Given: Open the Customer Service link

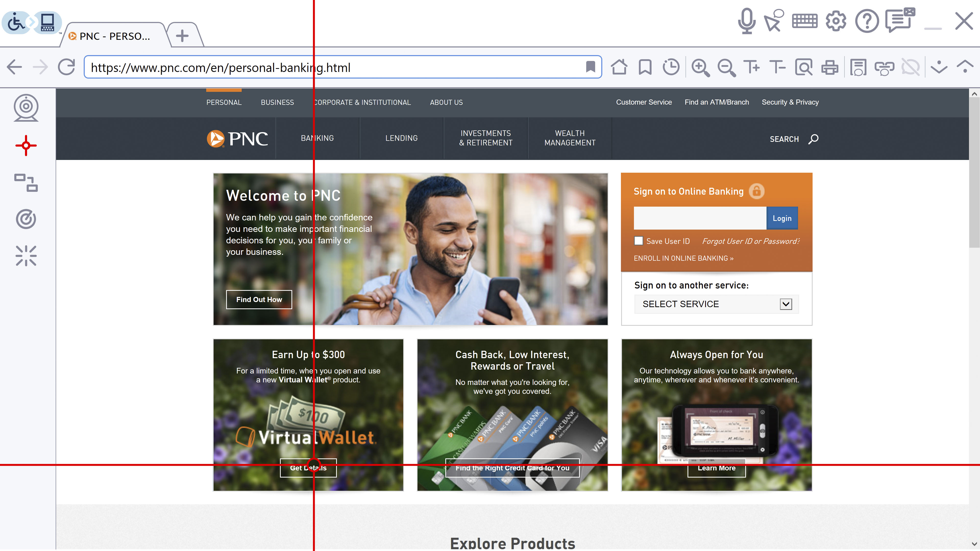Looking at the screenshot, I should 644,102.
